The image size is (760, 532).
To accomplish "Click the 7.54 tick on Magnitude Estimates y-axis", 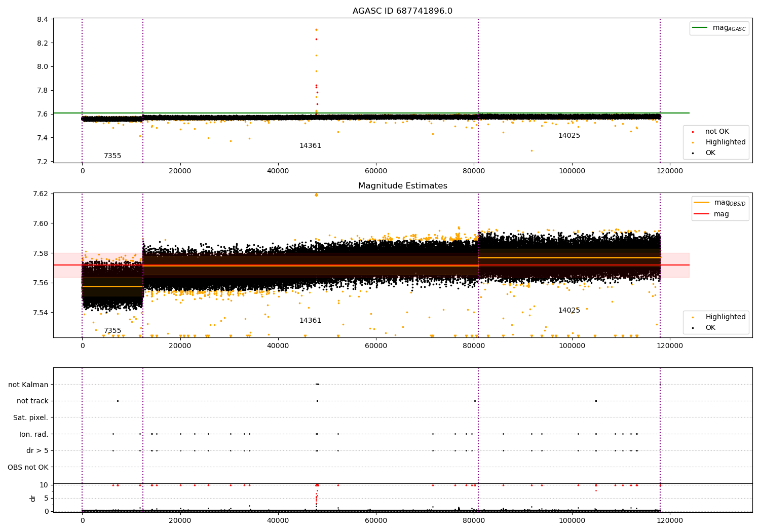I will click(x=41, y=313).
